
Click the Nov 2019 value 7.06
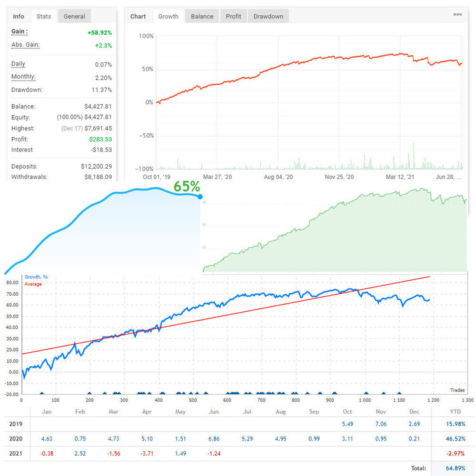tap(381, 424)
